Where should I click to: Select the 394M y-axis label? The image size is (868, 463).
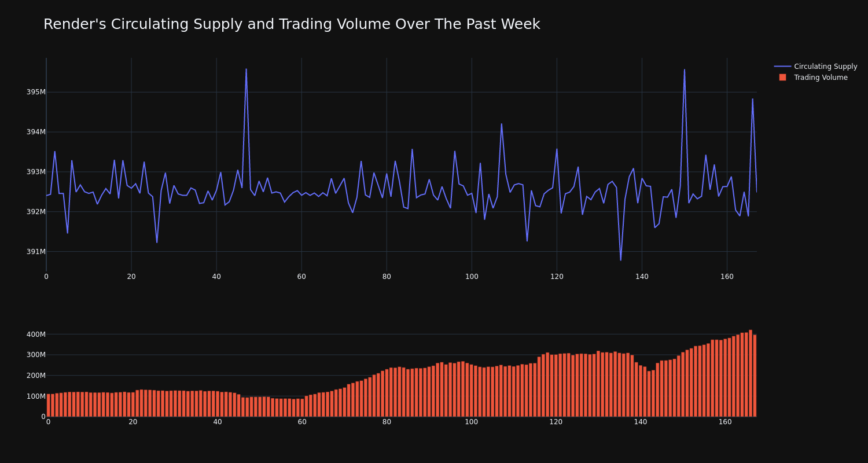point(36,132)
